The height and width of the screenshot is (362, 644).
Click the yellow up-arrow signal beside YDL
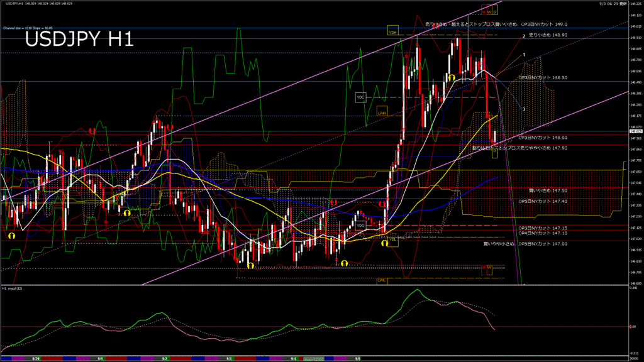pyautogui.click(x=384, y=243)
